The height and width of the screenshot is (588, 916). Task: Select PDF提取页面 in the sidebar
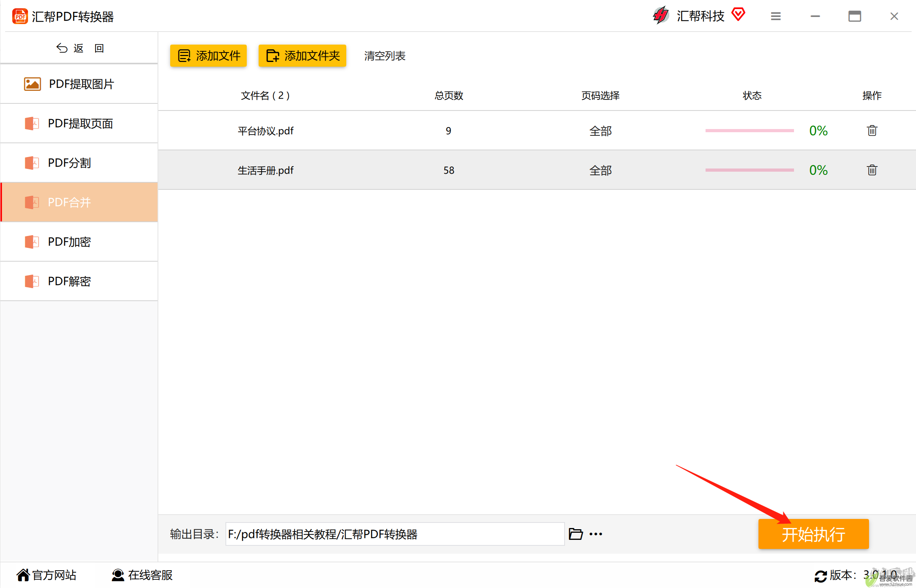79,124
